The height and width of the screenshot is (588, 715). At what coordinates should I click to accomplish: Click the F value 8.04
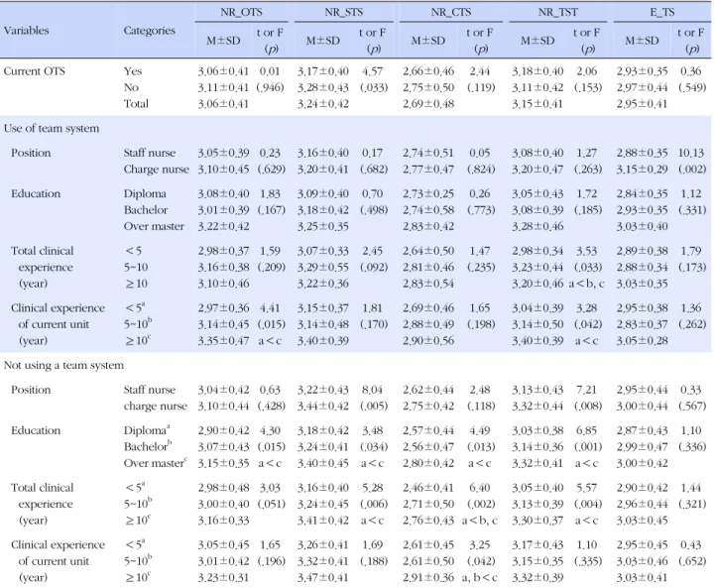372,390
